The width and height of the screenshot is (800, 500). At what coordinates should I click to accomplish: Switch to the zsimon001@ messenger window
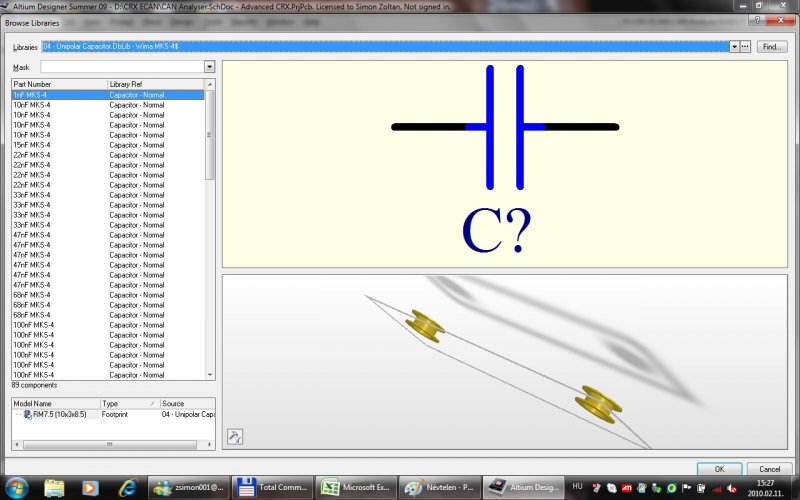(189, 487)
